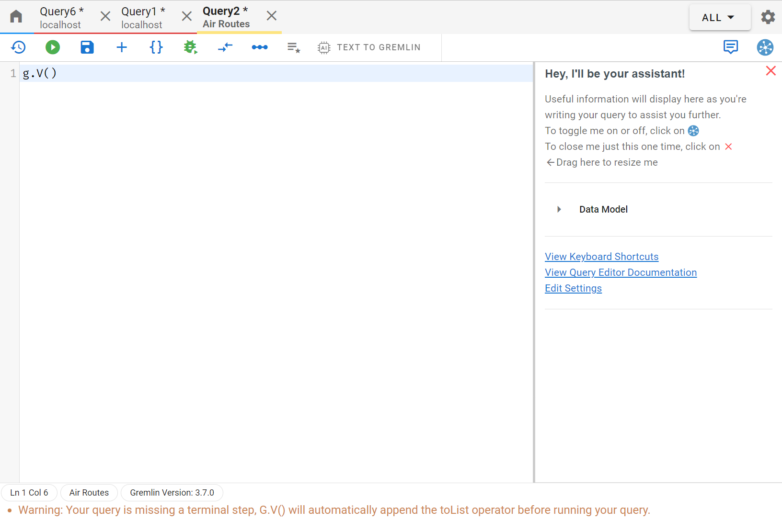
Task: Open the ALL dropdown selector
Action: 720,18
